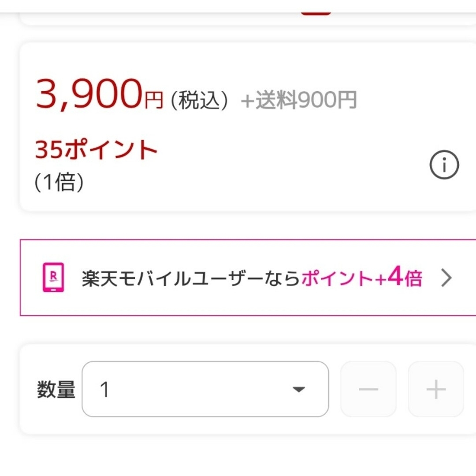Tap the Rakuten Mobile phone icon
Image resolution: width=476 pixels, height=476 pixels.
[x=53, y=277]
